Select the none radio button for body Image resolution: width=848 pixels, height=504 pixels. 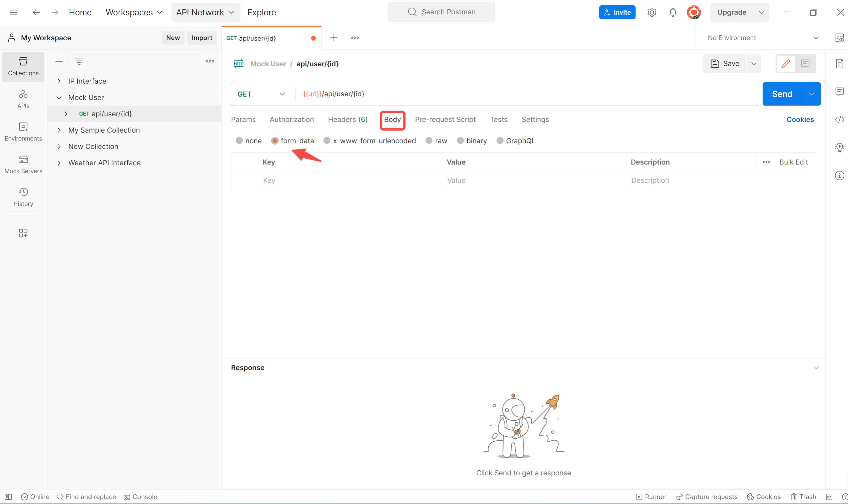(240, 140)
